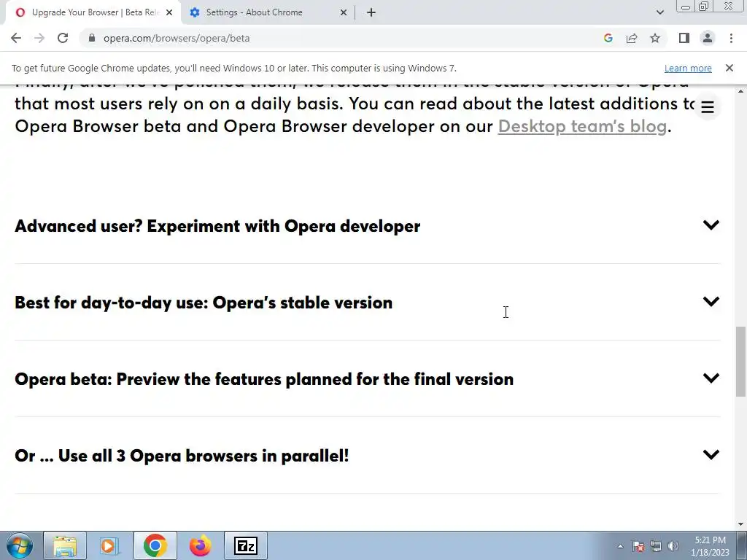This screenshot has width=747, height=560.
Task: Click scrollbar up arrow
Action: (x=741, y=90)
